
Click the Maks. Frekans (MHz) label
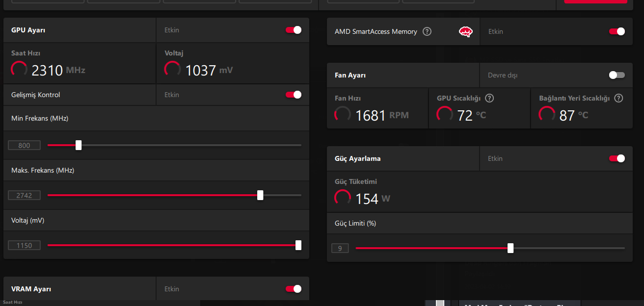click(x=43, y=170)
